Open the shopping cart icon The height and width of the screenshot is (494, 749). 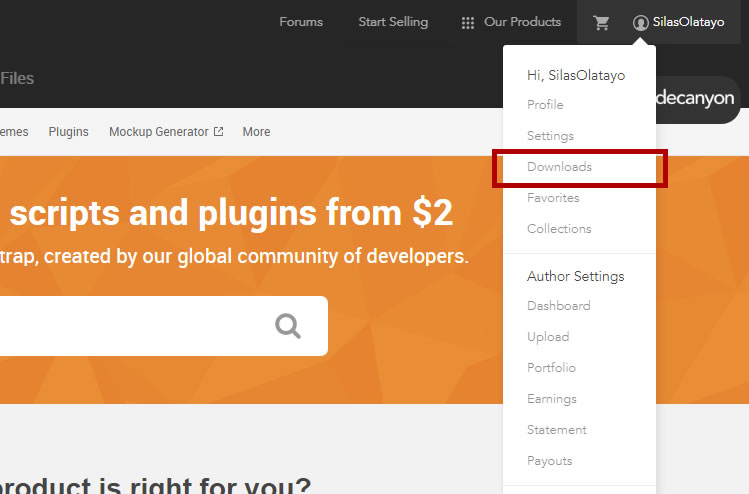(x=601, y=22)
